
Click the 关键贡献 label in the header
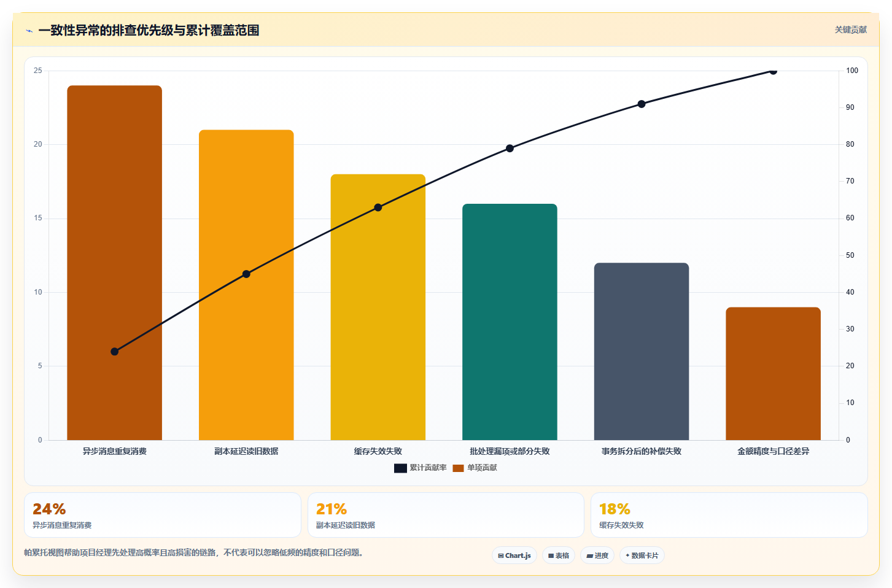[850, 30]
